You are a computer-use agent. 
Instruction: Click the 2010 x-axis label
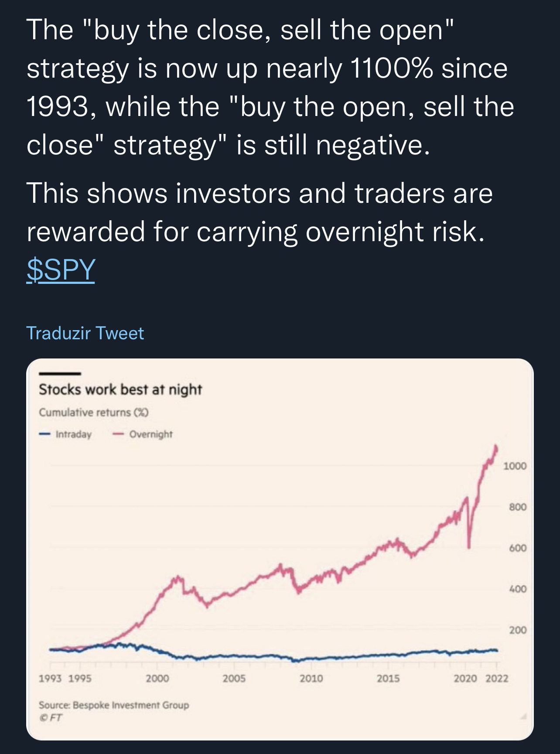(x=311, y=679)
